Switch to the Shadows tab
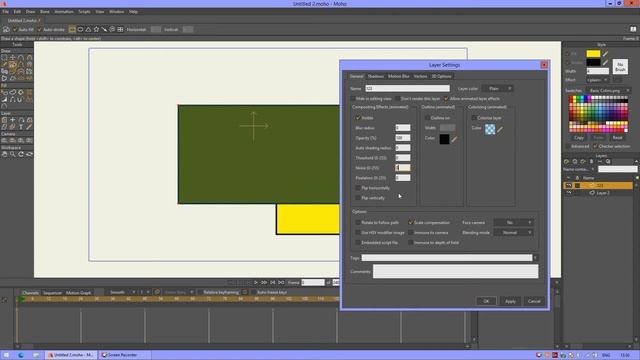 click(376, 76)
